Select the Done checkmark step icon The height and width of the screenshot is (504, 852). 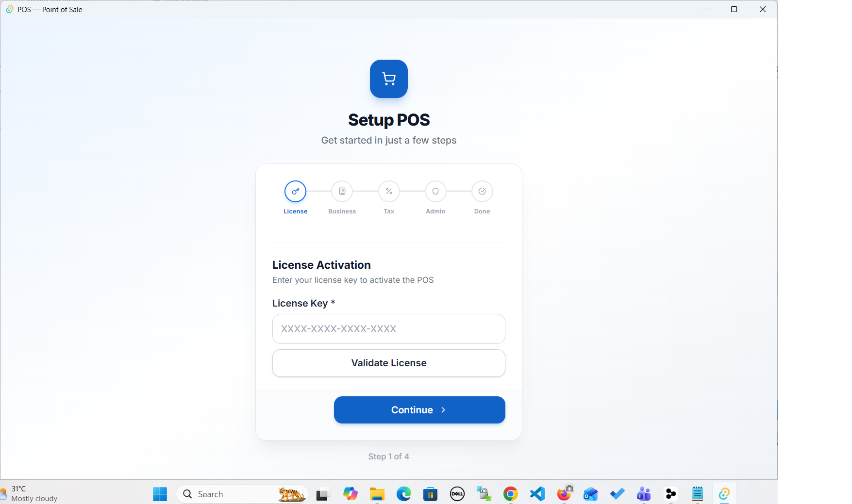tap(482, 192)
